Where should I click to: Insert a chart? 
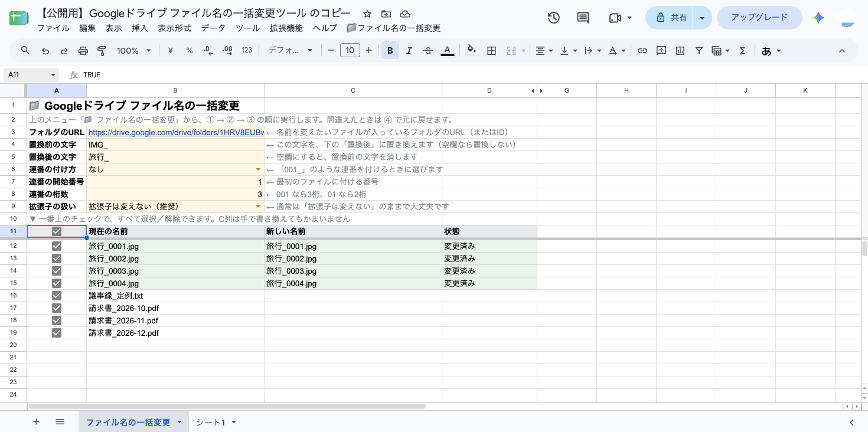(x=680, y=51)
